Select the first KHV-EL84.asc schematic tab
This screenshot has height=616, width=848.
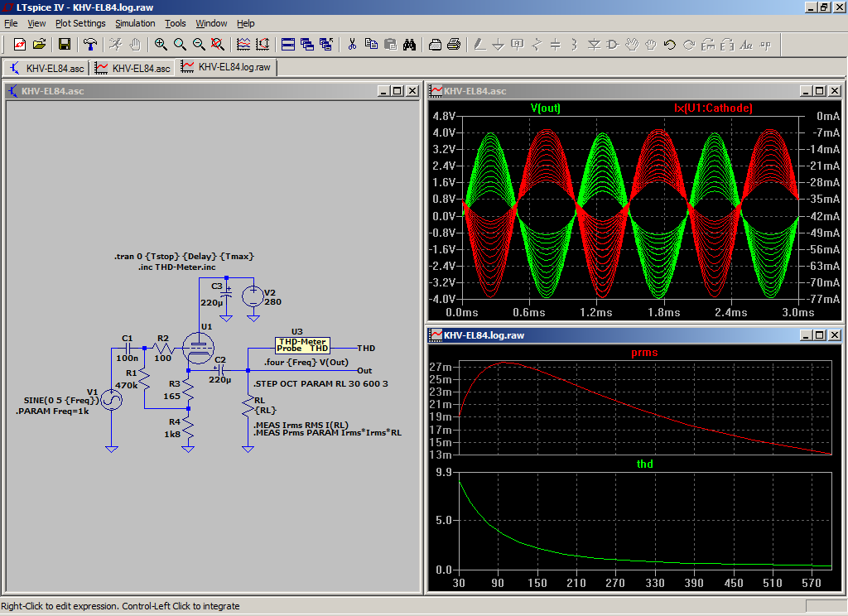pos(47,68)
